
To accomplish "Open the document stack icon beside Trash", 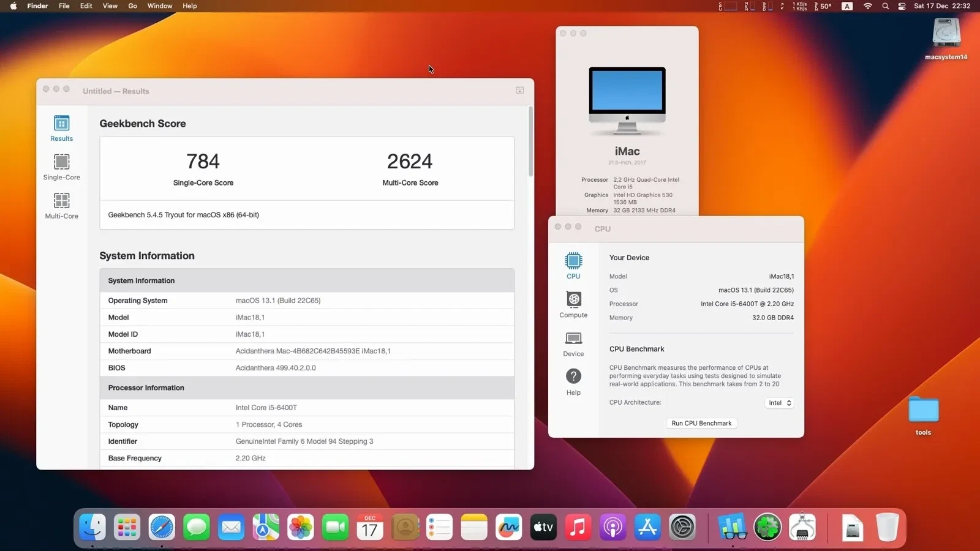I will [x=852, y=527].
